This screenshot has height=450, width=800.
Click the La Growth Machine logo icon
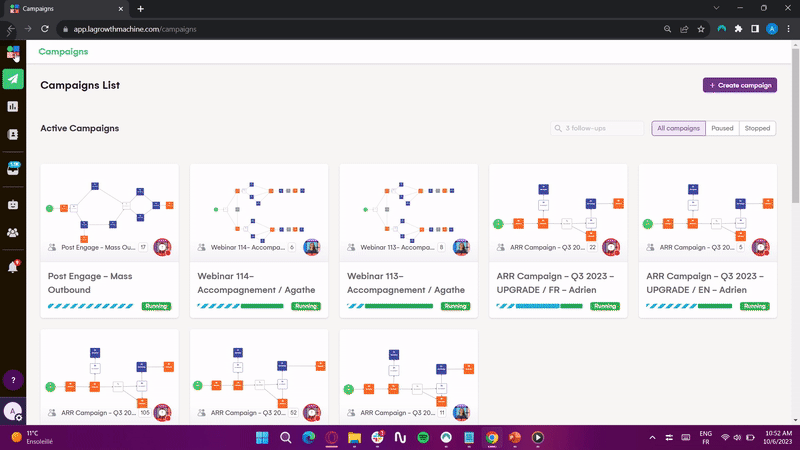point(13,52)
